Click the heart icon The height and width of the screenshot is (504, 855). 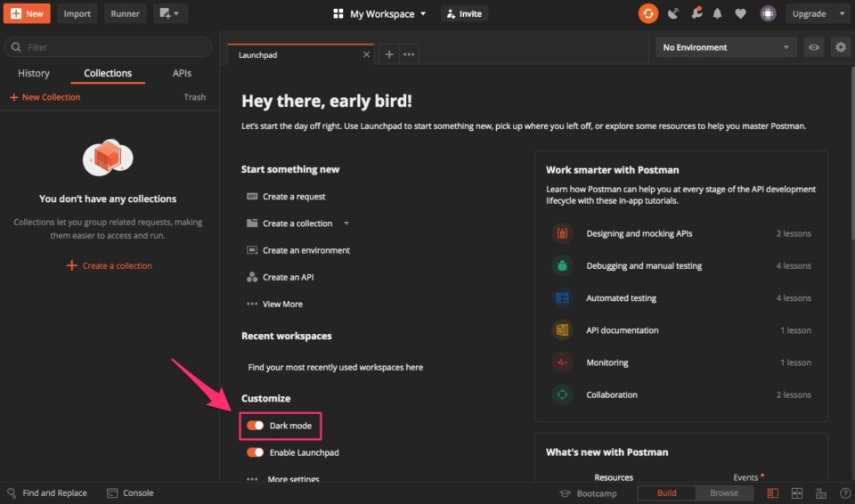[740, 13]
